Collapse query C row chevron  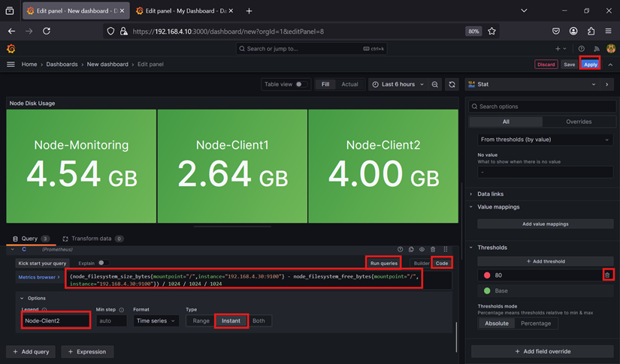click(x=12, y=249)
